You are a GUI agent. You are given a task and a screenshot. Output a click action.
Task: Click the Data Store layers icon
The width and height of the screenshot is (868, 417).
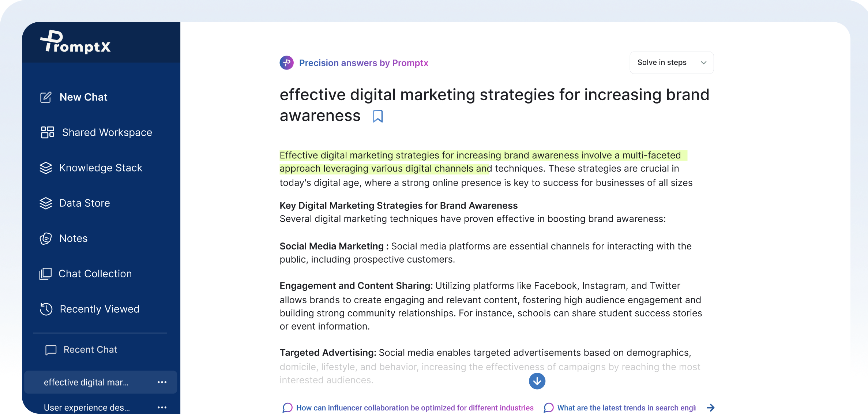click(x=46, y=203)
